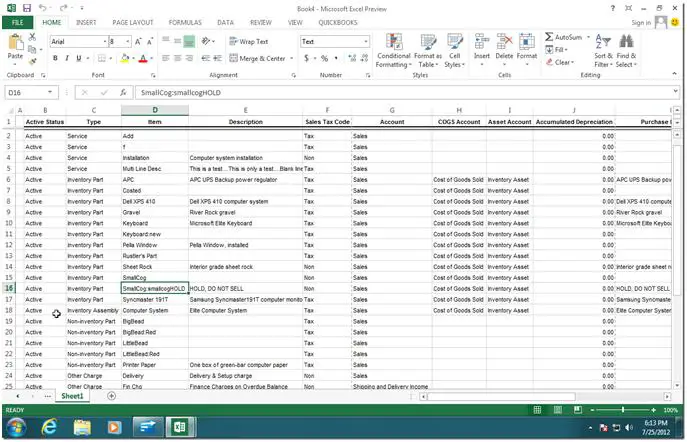Click the Decrease Indent icon
This screenshot has height=442, width=687.
(x=205, y=58)
